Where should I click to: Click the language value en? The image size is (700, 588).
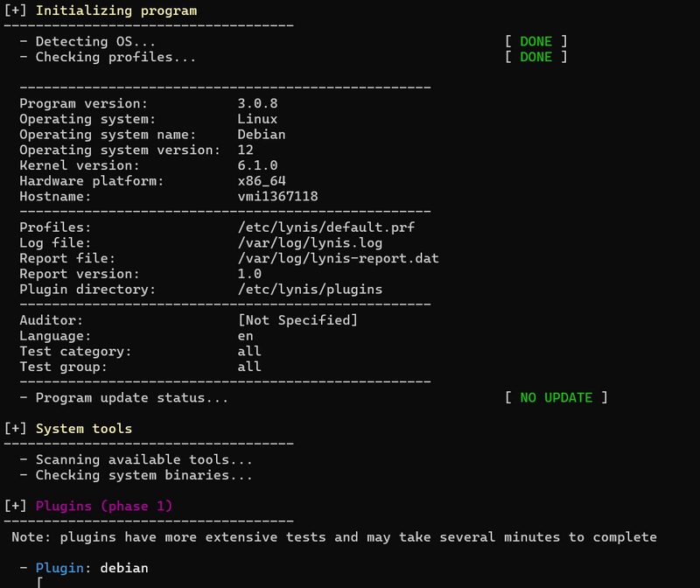(246, 336)
